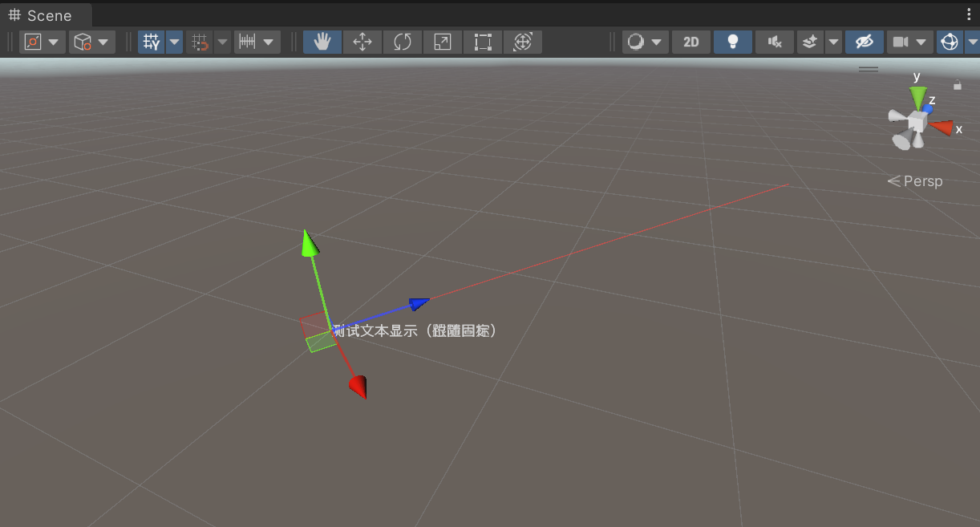Toggle grid visibility in the scene
Screen dimensions: 980x527
(151, 42)
